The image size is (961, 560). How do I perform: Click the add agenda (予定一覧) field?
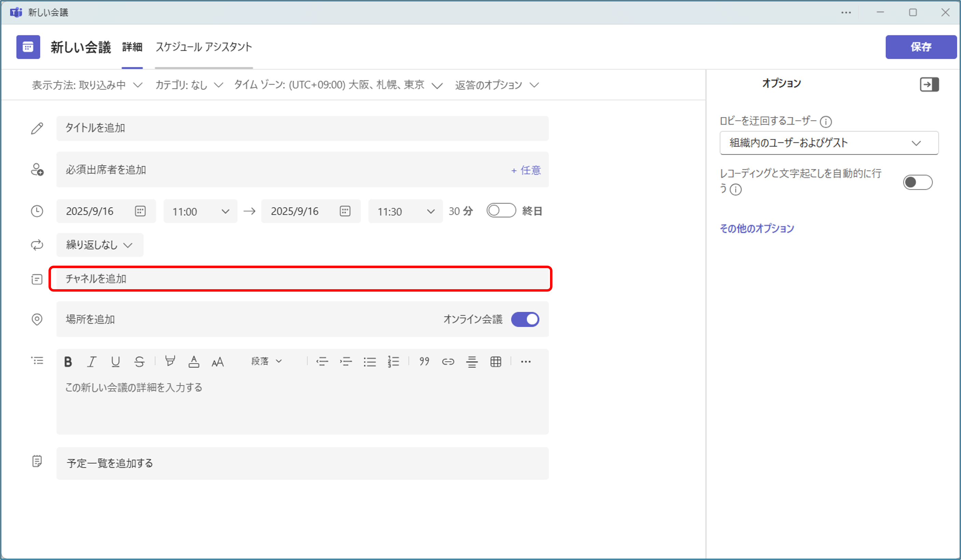[302, 463]
